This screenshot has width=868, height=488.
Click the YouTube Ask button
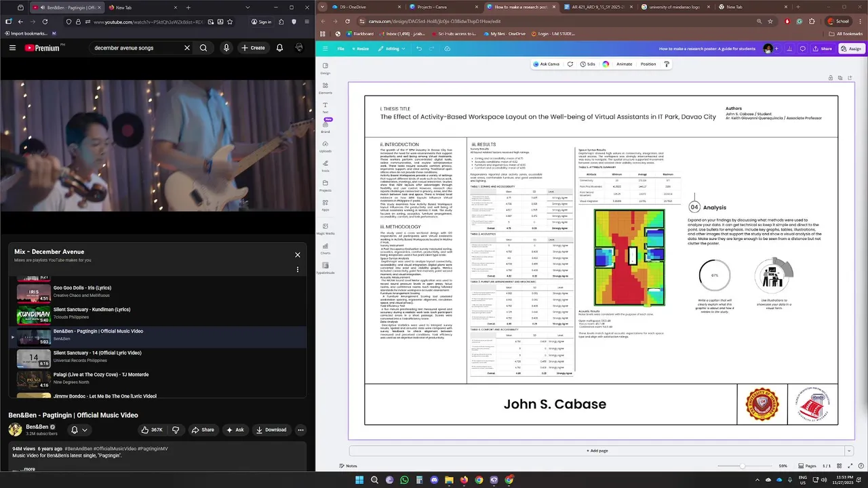coord(235,430)
